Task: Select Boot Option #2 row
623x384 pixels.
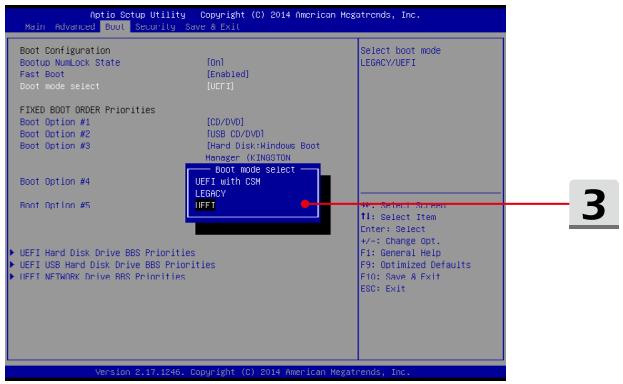Action: [x=55, y=134]
